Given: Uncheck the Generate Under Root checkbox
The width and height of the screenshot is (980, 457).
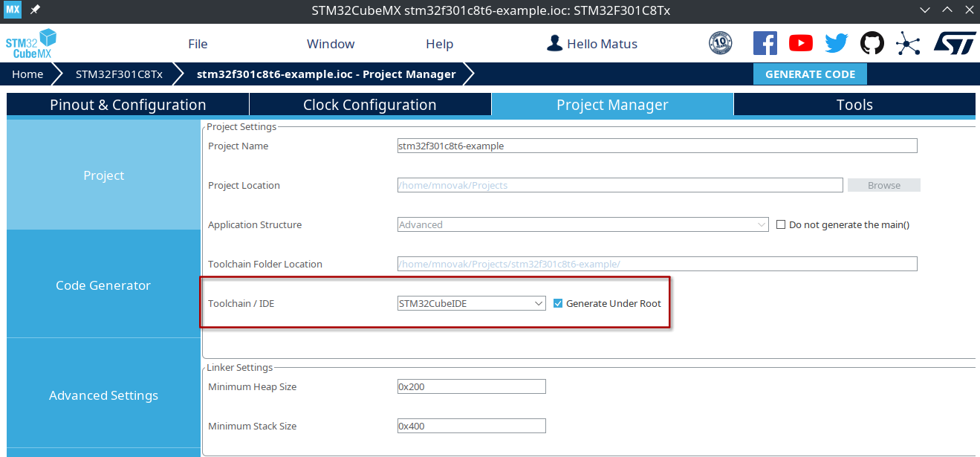Looking at the screenshot, I should (559, 303).
